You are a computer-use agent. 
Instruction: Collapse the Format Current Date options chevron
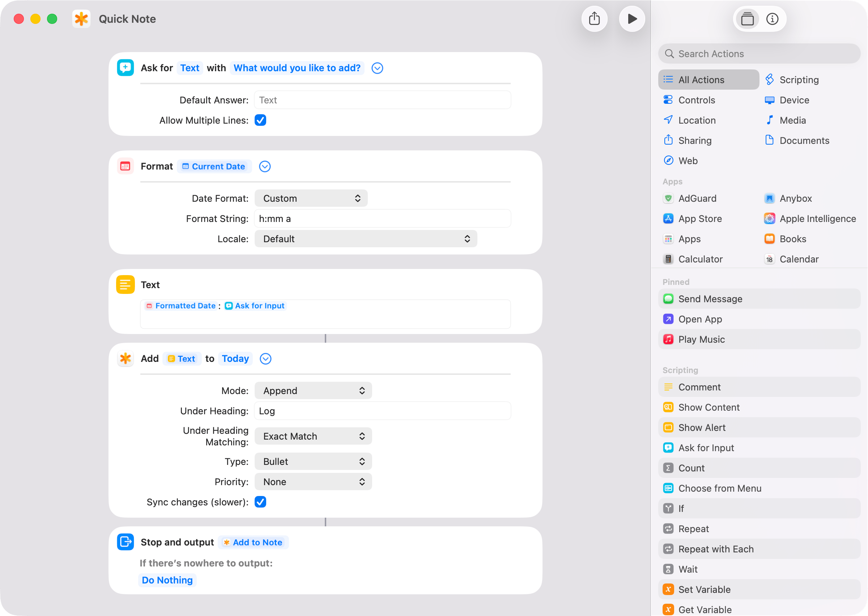tap(265, 167)
